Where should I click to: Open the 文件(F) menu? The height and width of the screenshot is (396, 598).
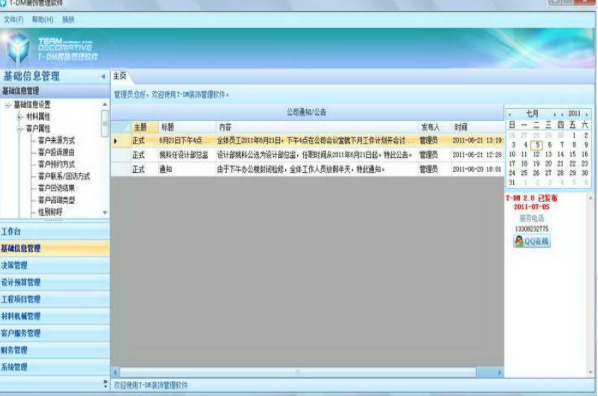pyautogui.click(x=14, y=19)
